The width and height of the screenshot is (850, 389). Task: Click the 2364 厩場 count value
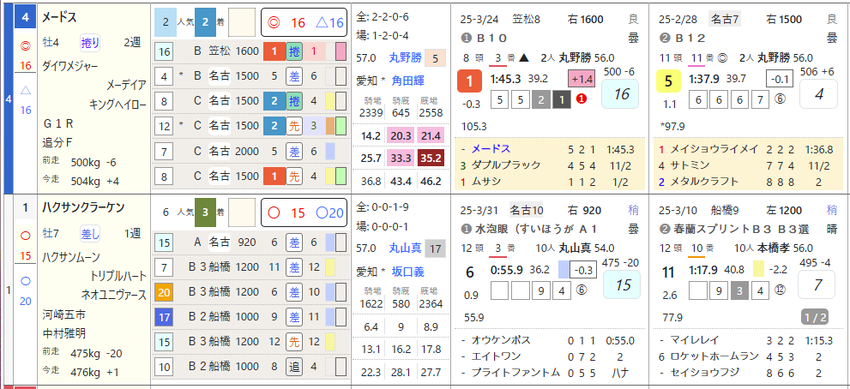click(431, 304)
